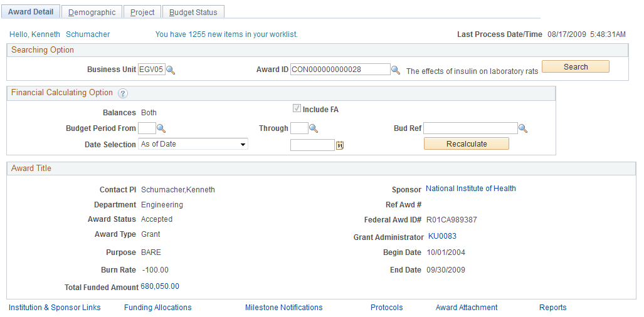644x317 pixels.
Task: Open Funding Allocations link
Action: click(158, 308)
